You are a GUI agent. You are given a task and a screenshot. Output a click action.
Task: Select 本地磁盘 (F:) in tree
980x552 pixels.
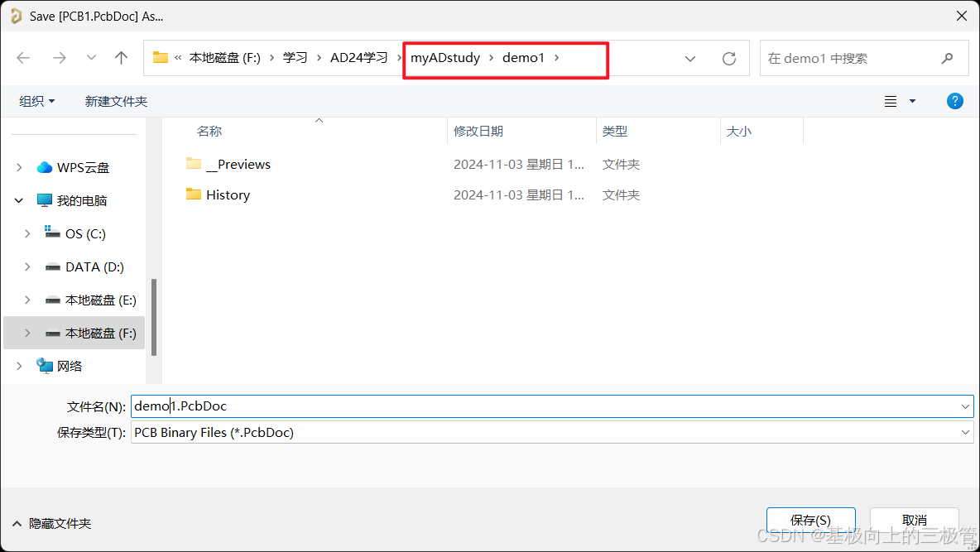[101, 334]
